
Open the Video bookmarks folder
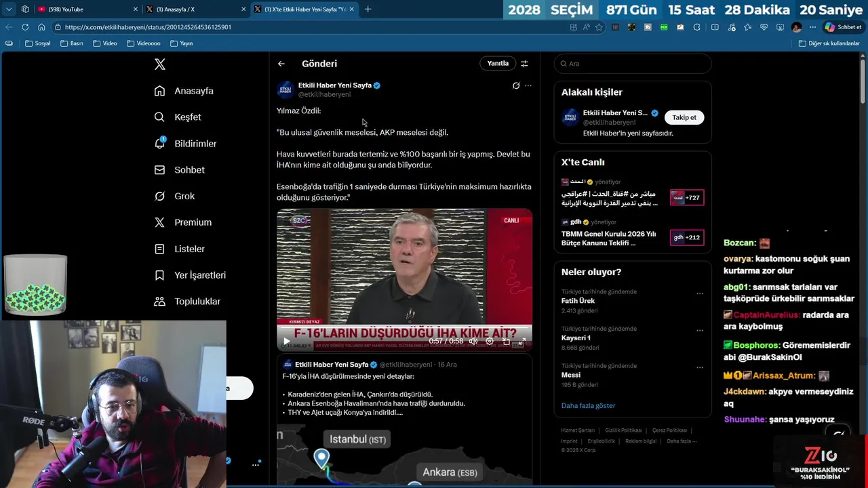pyautogui.click(x=105, y=43)
